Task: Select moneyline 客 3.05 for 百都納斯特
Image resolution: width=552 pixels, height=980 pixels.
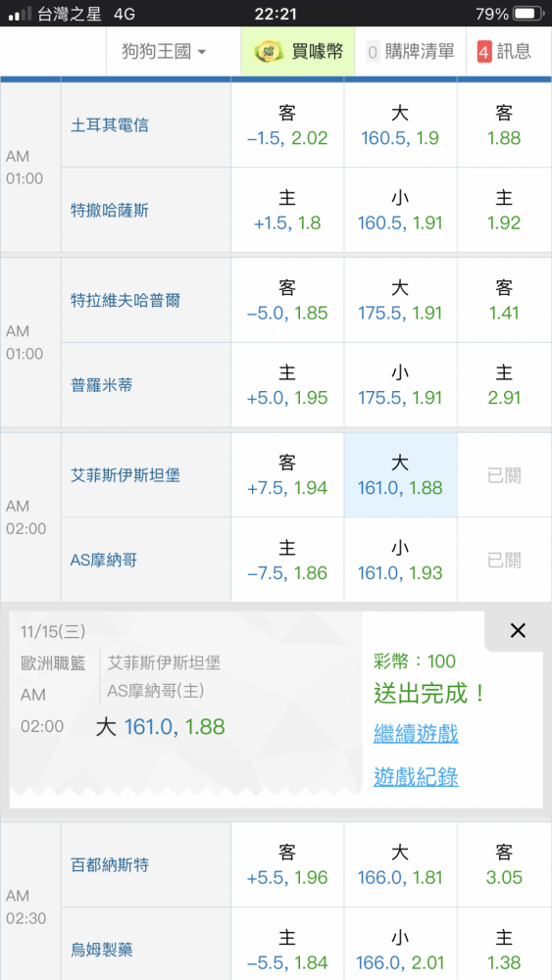Action: (504, 865)
